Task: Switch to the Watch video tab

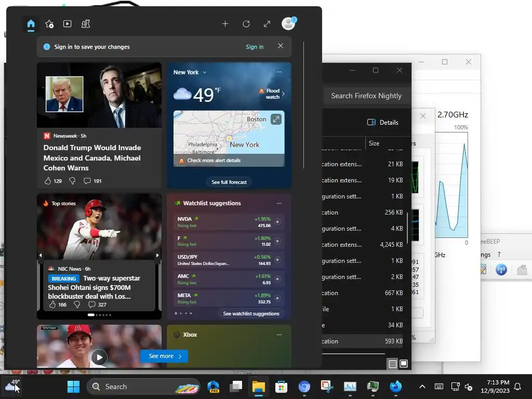Action: click(67, 24)
